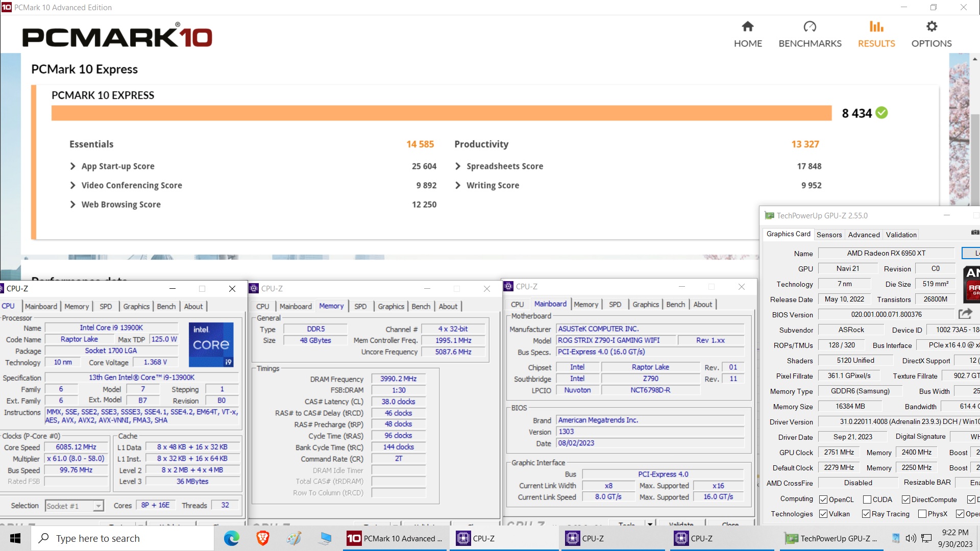Screen dimensions: 980x551
Task: Open the Paint app from the taskbar
Action: tap(294, 538)
